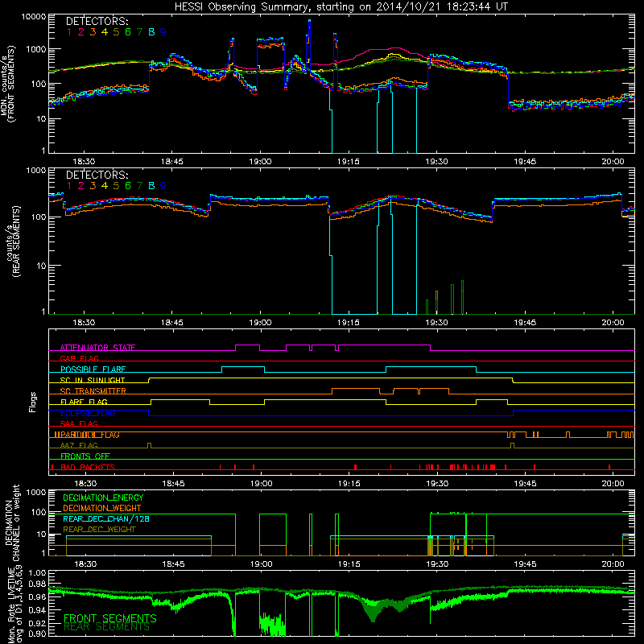Click 19:15 time tick under rear segments panel
The width and height of the screenshot is (644, 644).
(349, 323)
